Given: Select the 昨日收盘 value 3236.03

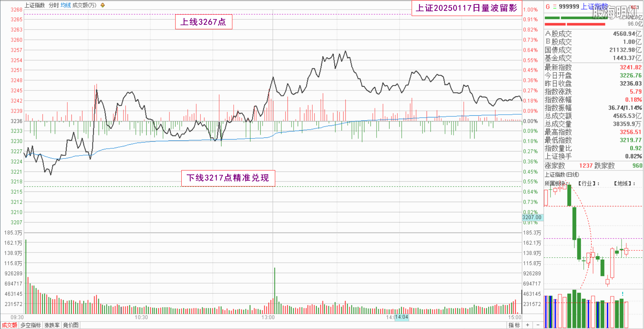Looking at the screenshot, I should 630,84.
